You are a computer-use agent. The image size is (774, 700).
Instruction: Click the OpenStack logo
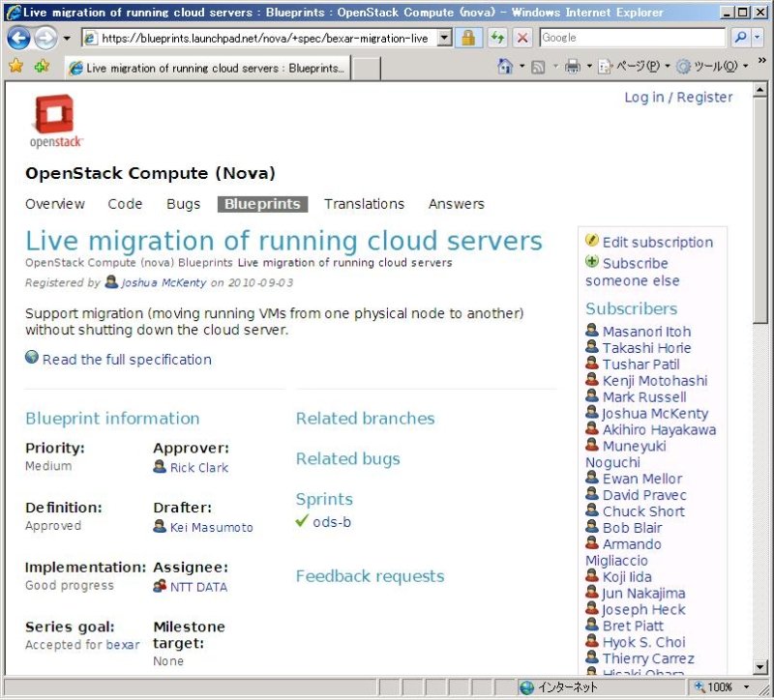click(x=55, y=121)
